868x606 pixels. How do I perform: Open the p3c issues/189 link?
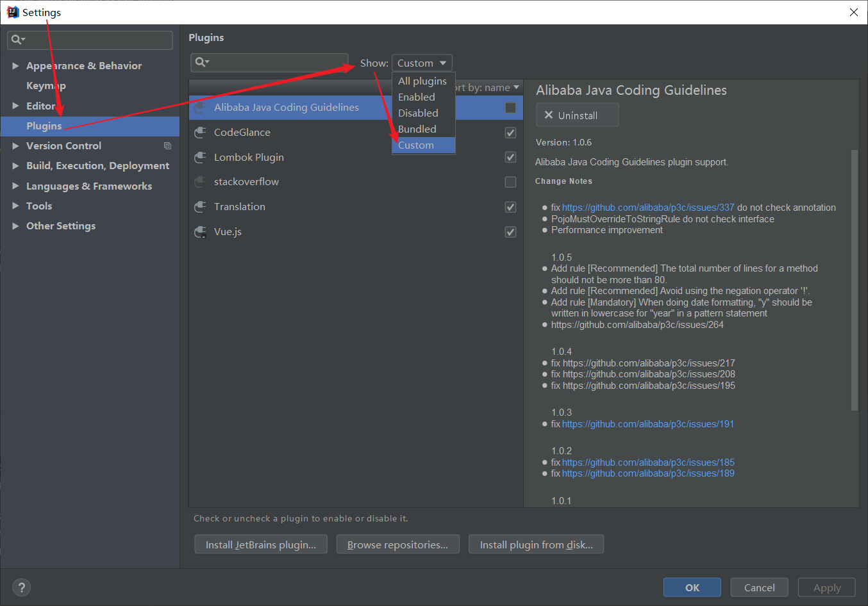pos(648,473)
